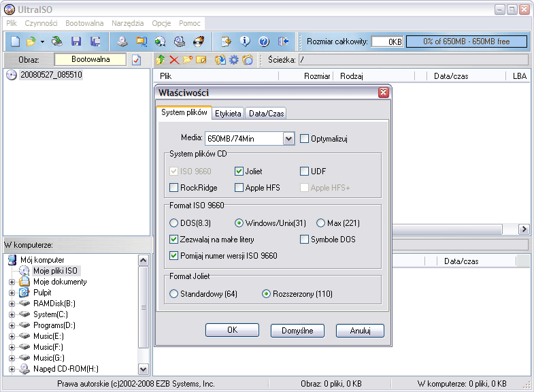Click the red X delete icon
Viewport: 534px width, 392px height.
174,60
